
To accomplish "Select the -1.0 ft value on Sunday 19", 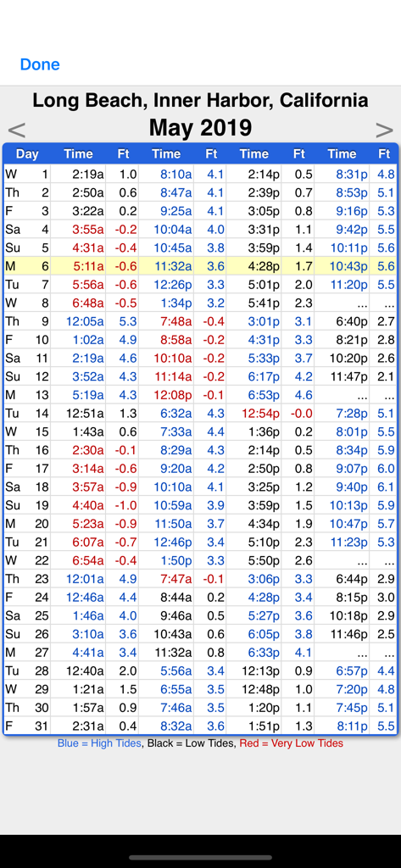I will click(125, 505).
